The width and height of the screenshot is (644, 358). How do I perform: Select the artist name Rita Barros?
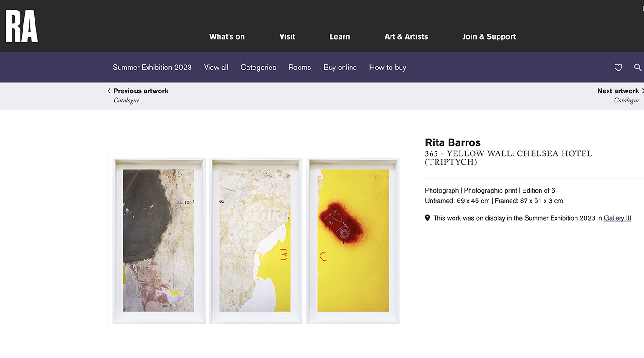pos(453,142)
